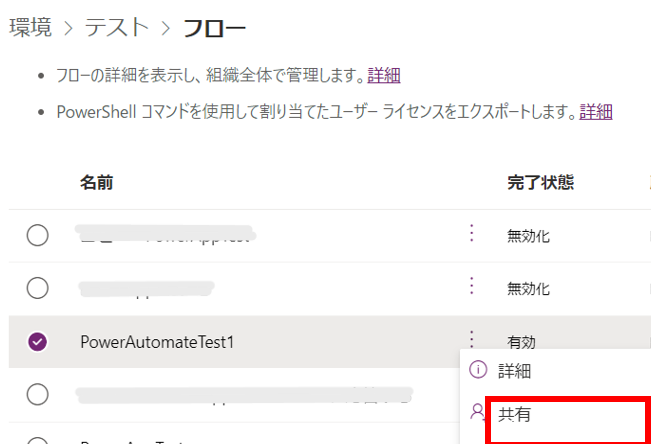Open more options for first 無効化 row

click(471, 233)
